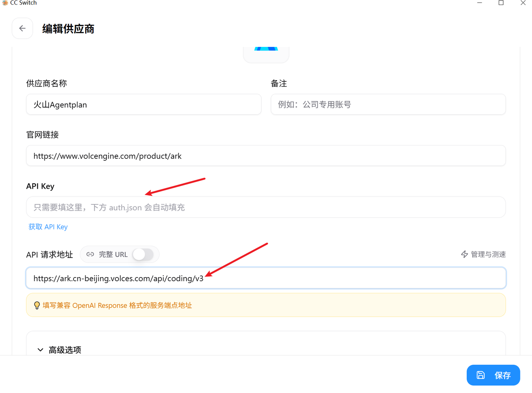Focus the 供应商名称 field with 火山Agentplan

[144, 104]
